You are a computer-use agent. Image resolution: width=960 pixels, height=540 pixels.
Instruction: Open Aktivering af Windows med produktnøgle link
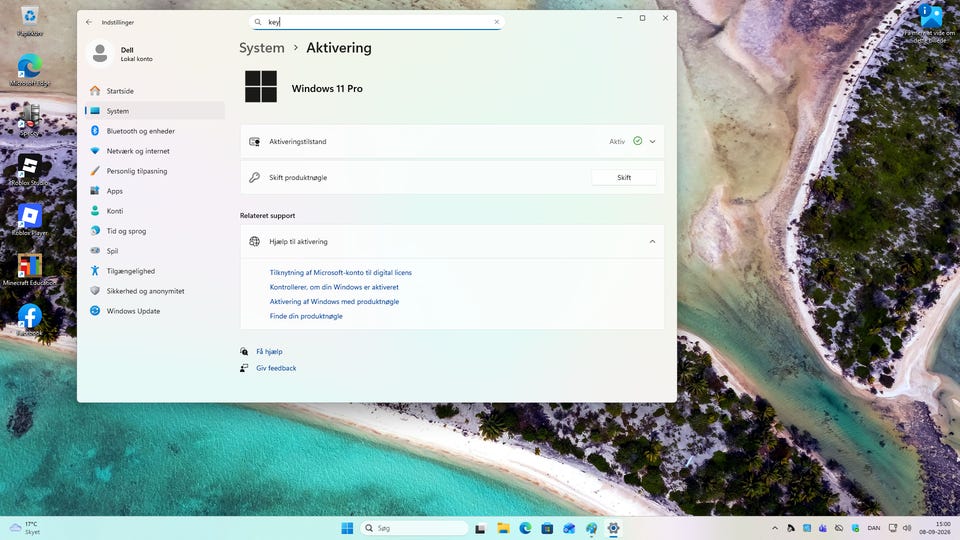(x=334, y=302)
